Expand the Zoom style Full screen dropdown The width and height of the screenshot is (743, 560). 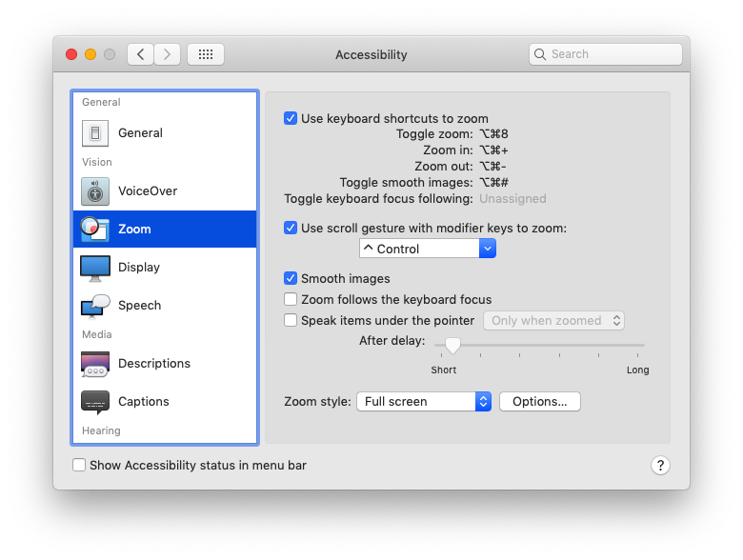coord(424,402)
